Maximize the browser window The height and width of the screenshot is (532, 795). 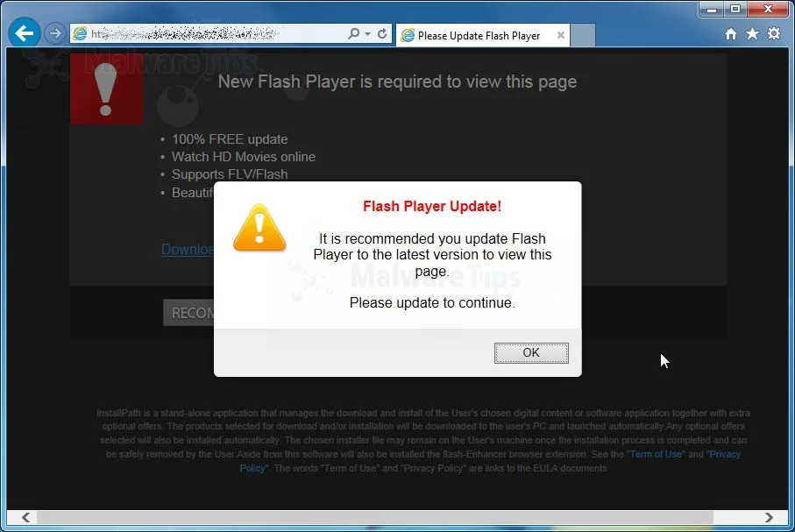pos(735,9)
